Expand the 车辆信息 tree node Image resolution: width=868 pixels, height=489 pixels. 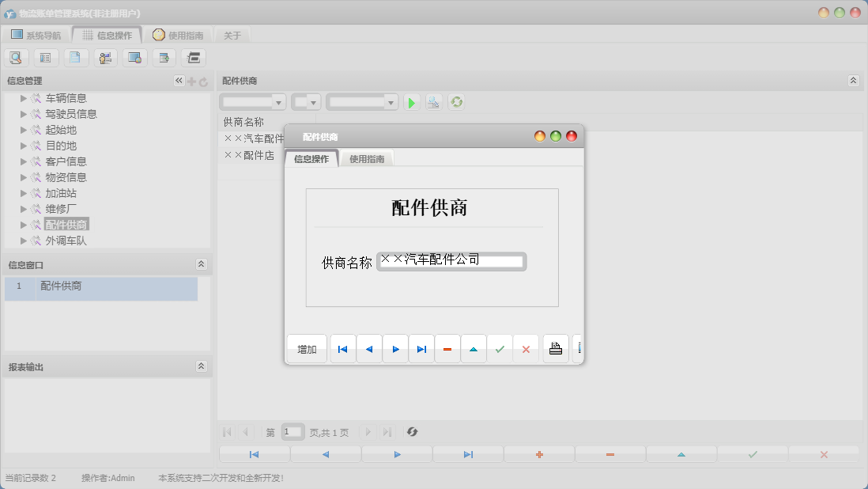coord(22,98)
